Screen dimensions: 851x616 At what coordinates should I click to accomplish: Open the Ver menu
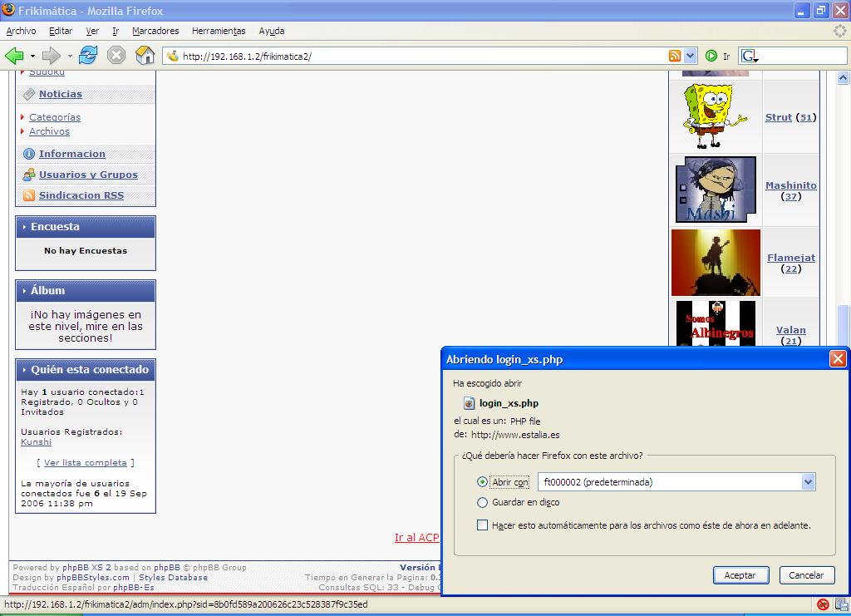point(92,31)
